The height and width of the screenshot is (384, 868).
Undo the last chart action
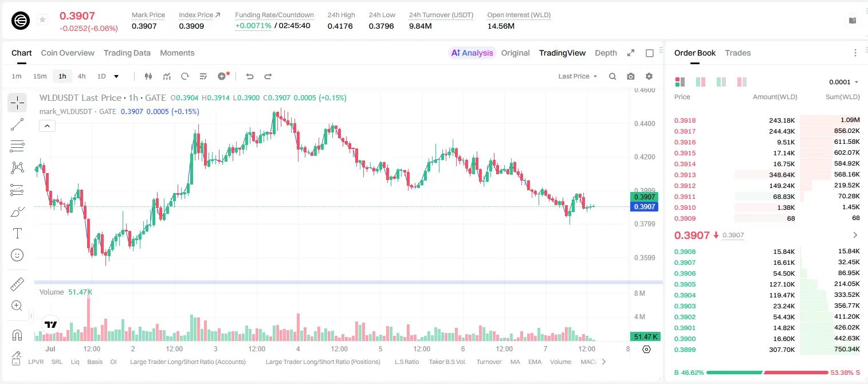tap(250, 76)
